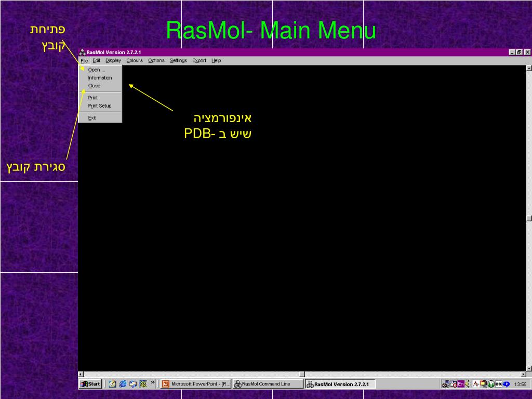
Task: Click the fourth quick launch icon
Action: click(143, 384)
